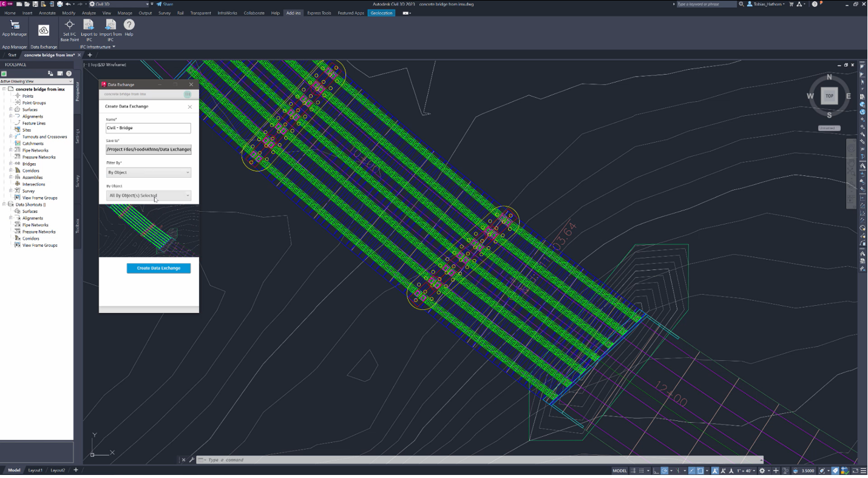Select Set IFC Base Point tool

(69, 25)
